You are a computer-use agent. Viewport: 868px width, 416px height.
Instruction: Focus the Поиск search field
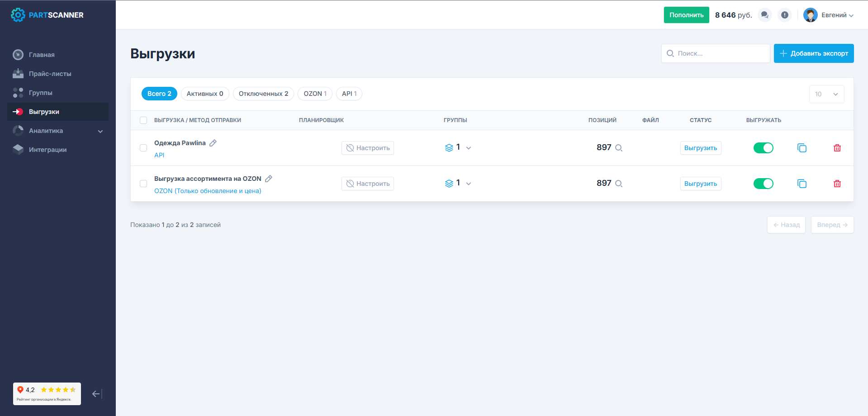(716, 53)
